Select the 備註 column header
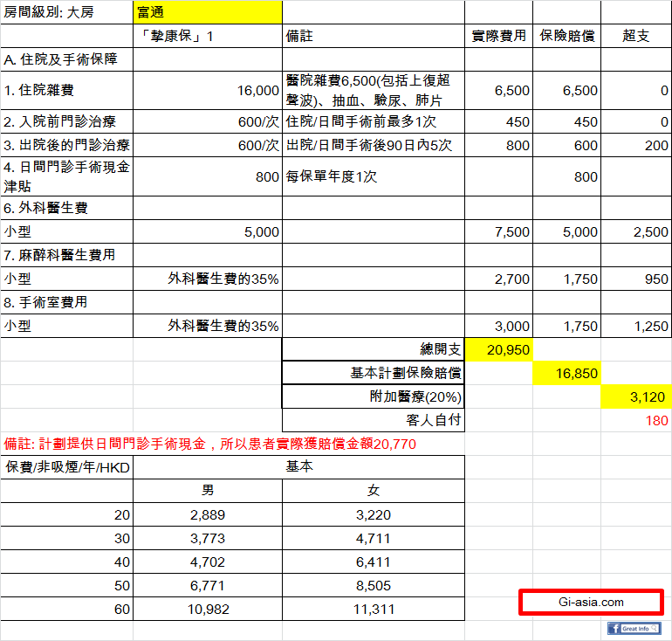 (374, 36)
